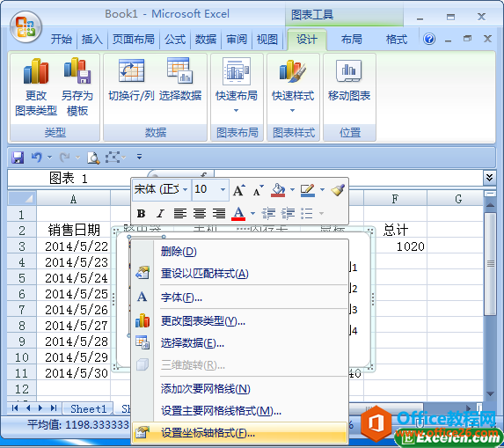The width and height of the screenshot is (504, 448).
Task: Choose 删除(D) from context menu
Action: point(240,252)
